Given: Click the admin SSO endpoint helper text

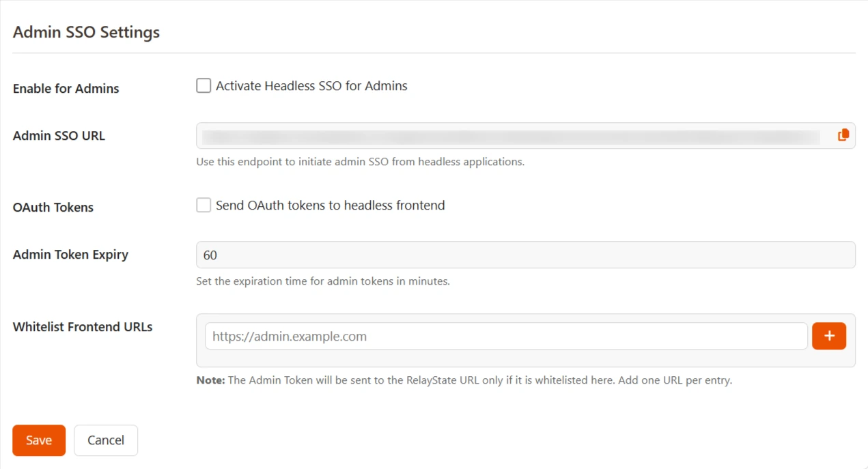Looking at the screenshot, I should (360, 161).
